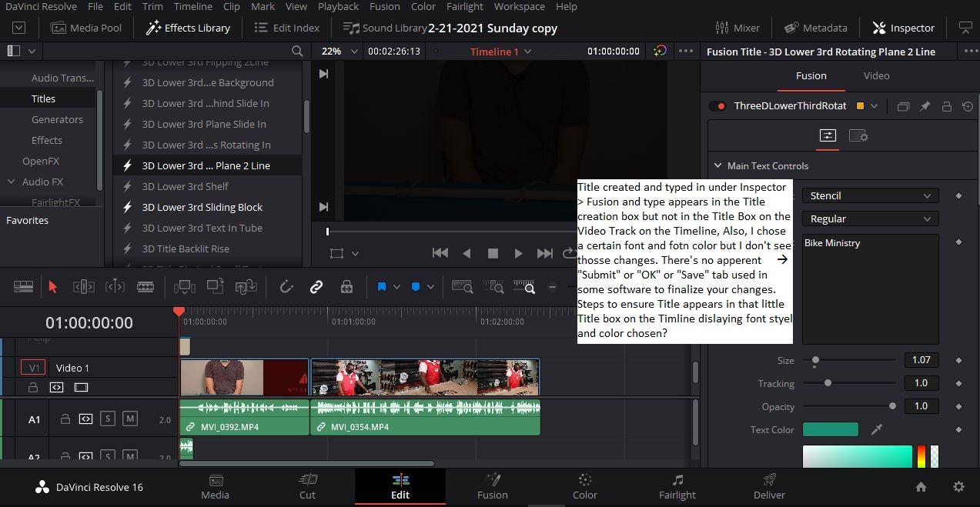Open the Metadata panel
Screen dimensions: 980x507
816,28
